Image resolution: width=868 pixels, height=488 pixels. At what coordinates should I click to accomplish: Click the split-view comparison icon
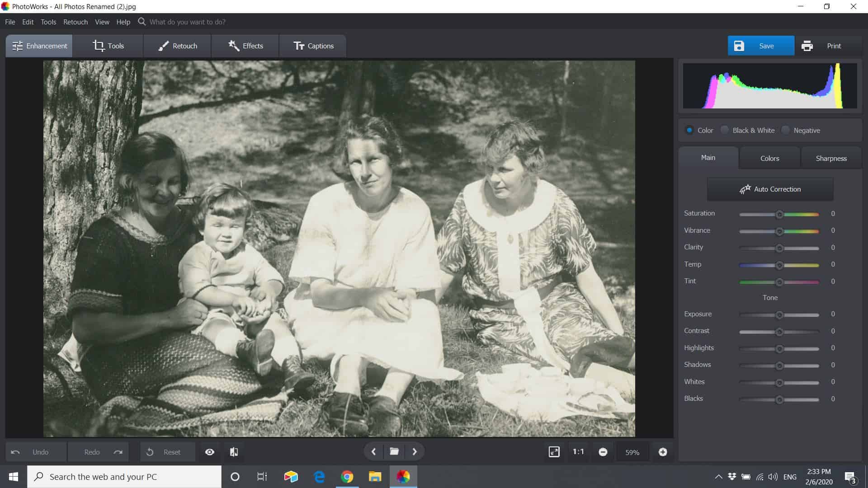pyautogui.click(x=234, y=451)
